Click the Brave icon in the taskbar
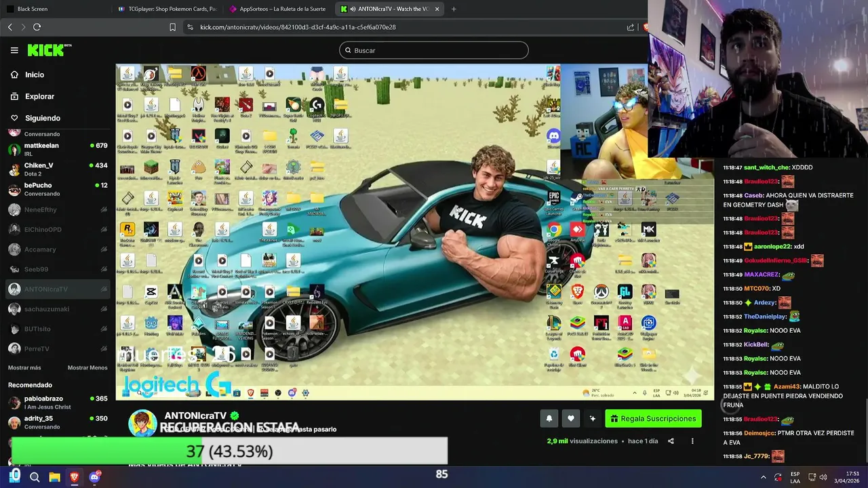Image resolution: width=868 pixels, height=488 pixels. (x=74, y=477)
